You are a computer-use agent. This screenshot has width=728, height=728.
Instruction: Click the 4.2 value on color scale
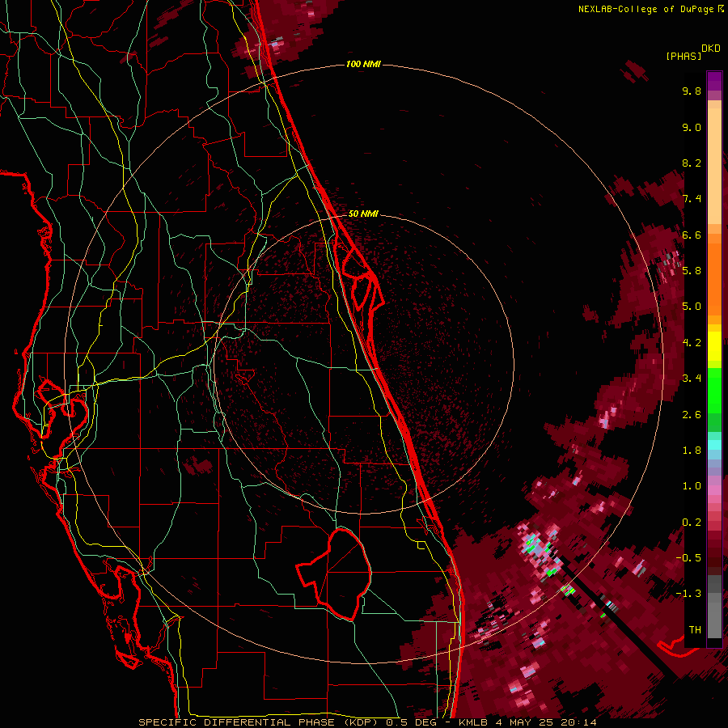tap(692, 343)
